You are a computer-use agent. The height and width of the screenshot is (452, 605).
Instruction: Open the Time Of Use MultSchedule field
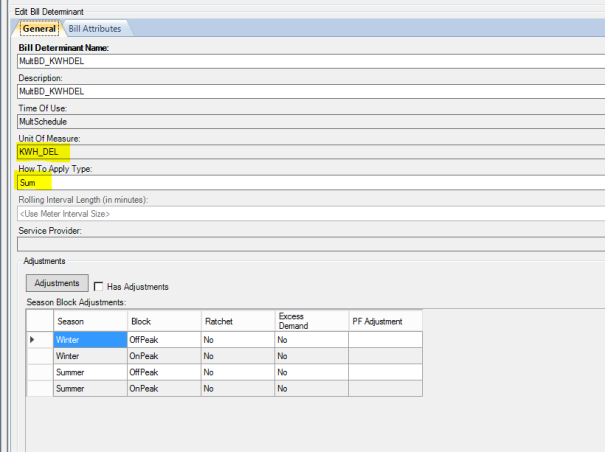(x=311, y=122)
